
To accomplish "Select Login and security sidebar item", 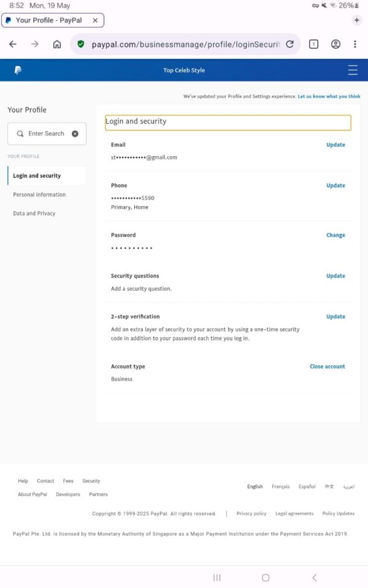I will [37, 176].
